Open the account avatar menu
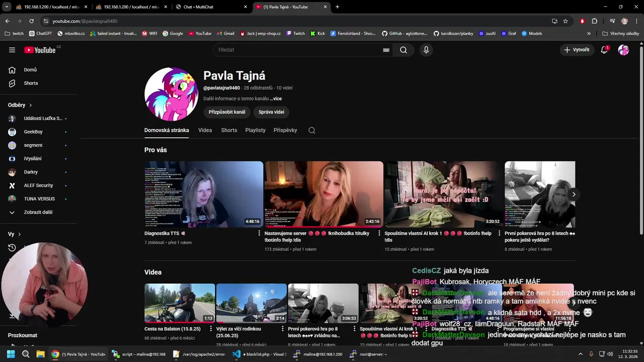The height and width of the screenshot is (362, 644). (623, 50)
